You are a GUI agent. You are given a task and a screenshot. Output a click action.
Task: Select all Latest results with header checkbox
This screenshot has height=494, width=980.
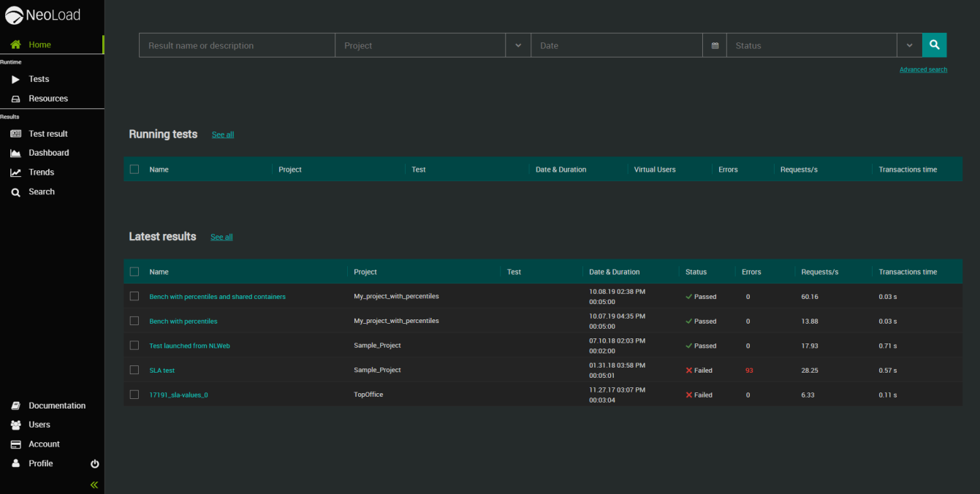(x=134, y=272)
